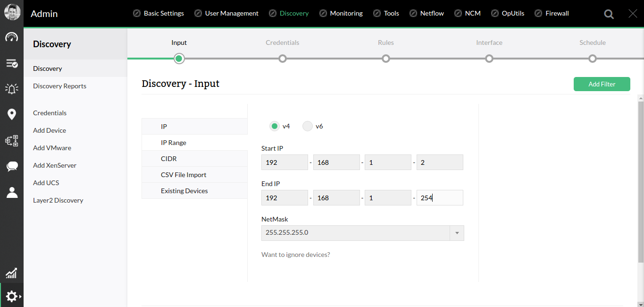Open the Maps location pin icon
The image size is (644, 307).
coord(11,114)
